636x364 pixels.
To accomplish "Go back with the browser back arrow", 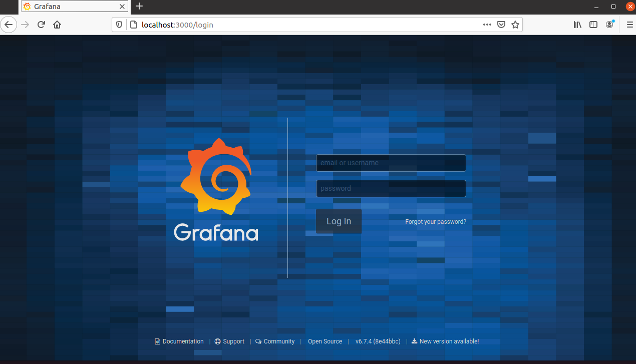I will (x=9, y=25).
